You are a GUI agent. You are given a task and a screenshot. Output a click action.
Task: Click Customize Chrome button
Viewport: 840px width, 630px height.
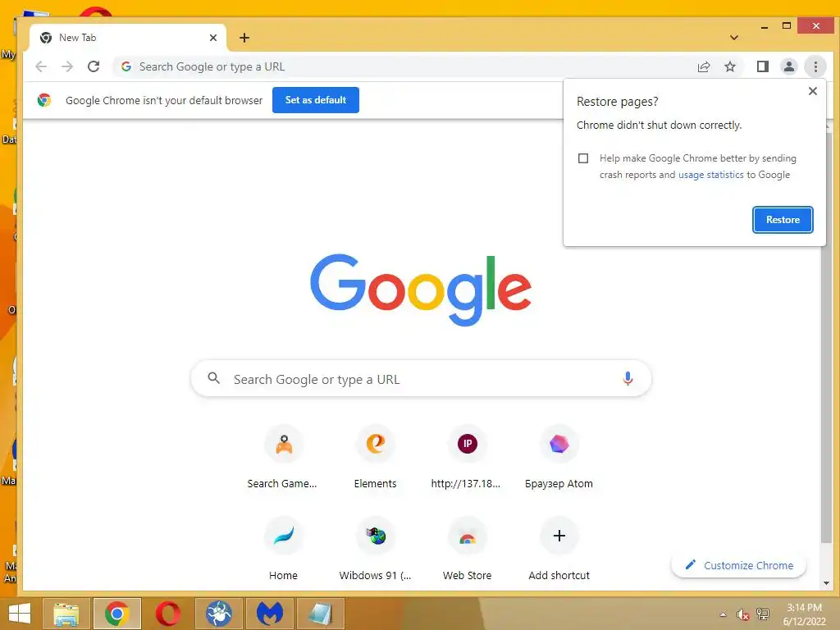[x=739, y=565]
